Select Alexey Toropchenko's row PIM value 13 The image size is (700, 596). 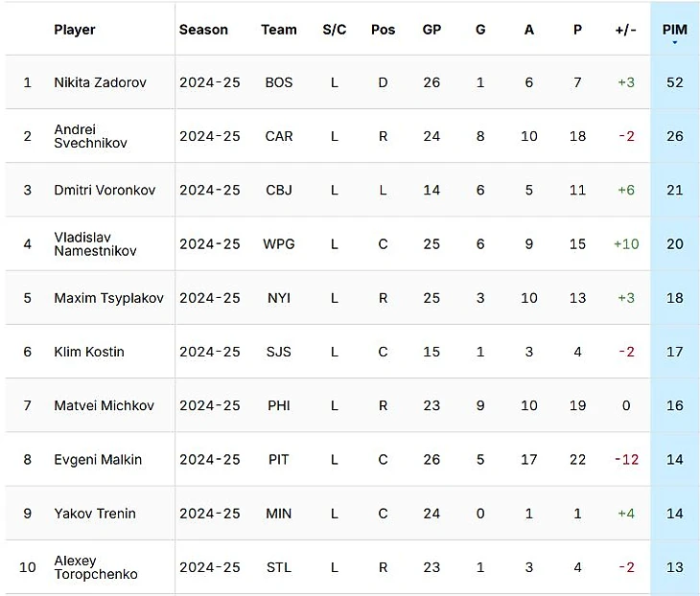675,567
